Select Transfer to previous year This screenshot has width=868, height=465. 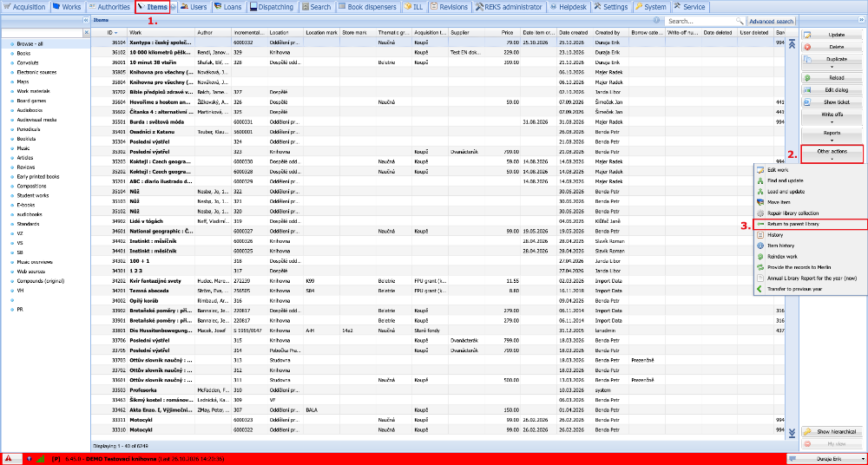(x=809, y=289)
